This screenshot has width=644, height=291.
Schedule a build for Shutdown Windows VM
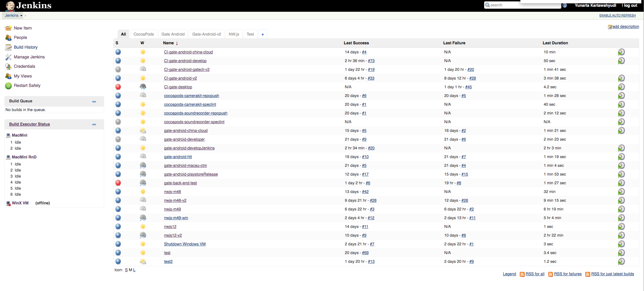[621, 244]
